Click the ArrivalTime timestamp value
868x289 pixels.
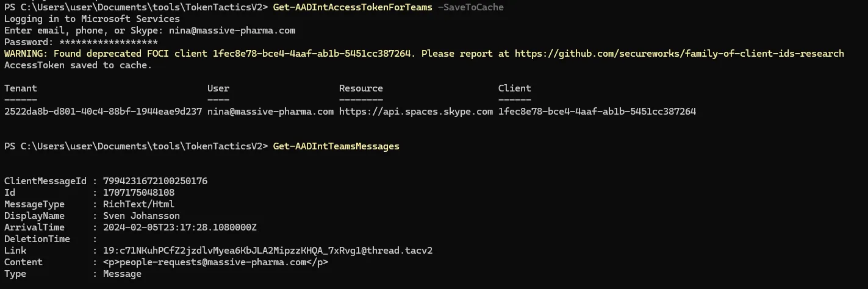(180, 227)
